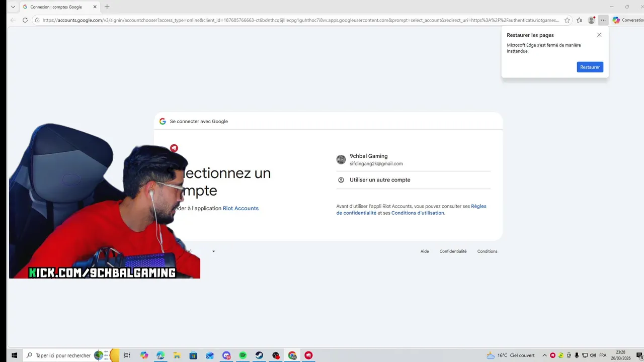The width and height of the screenshot is (644, 362).
Task: Open Task View in taskbar
Action: pyautogui.click(x=127, y=355)
